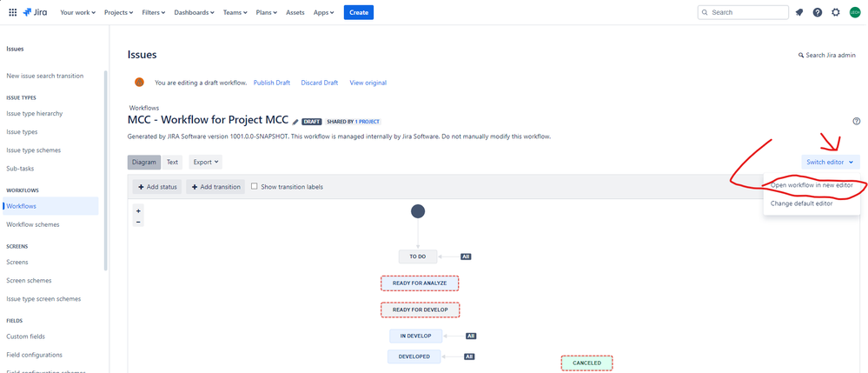Click the DRAFT badge next to title
The height and width of the screenshot is (373, 868).
click(x=312, y=122)
